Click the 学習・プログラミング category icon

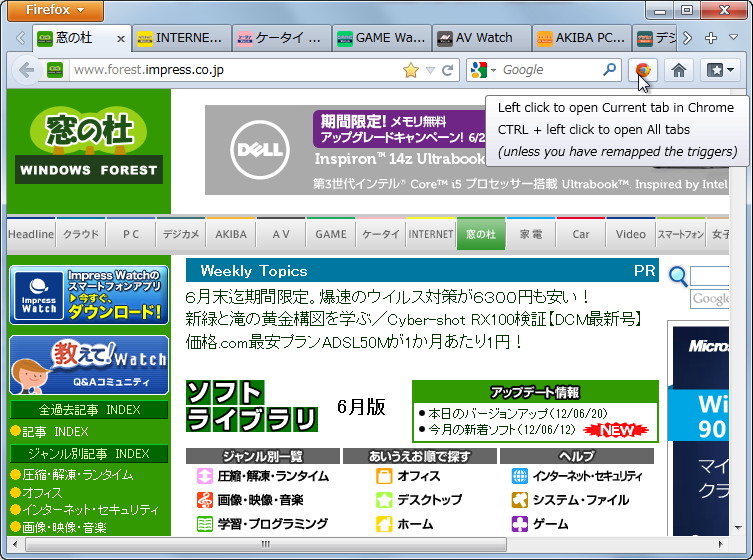pyautogui.click(x=205, y=523)
